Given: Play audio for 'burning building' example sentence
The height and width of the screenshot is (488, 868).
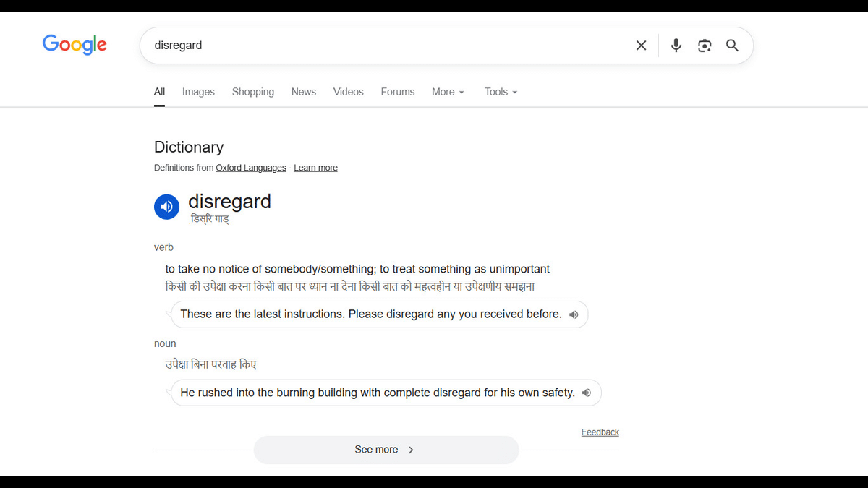Looking at the screenshot, I should [587, 393].
